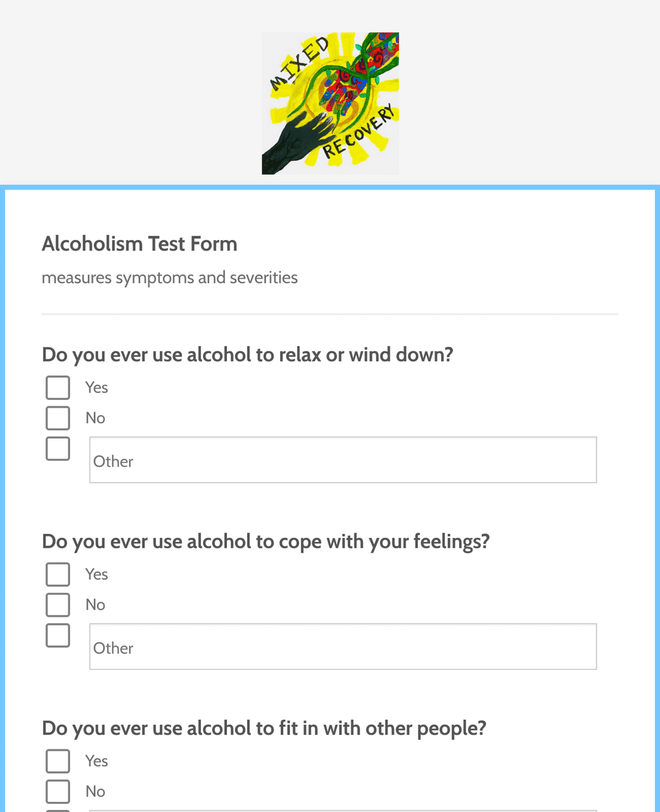
Task: Check No for coping with feelings question
Action: pos(58,604)
